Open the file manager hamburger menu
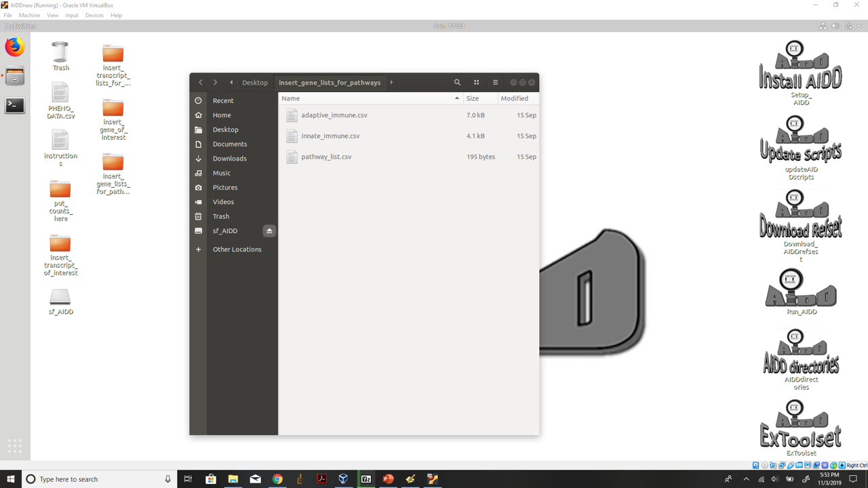Image resolution: width=868 pixels, height=488 pixels. tap(495, 82)
